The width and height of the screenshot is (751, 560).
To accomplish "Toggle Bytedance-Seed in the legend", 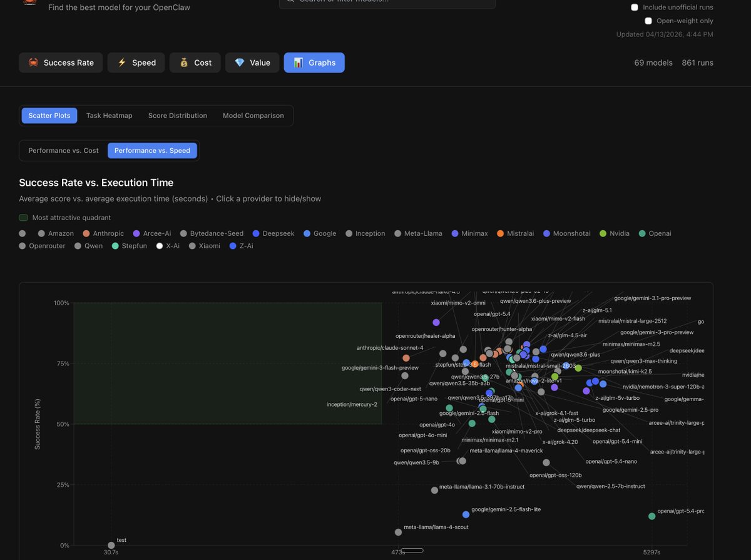I will [x=212, y=233].
